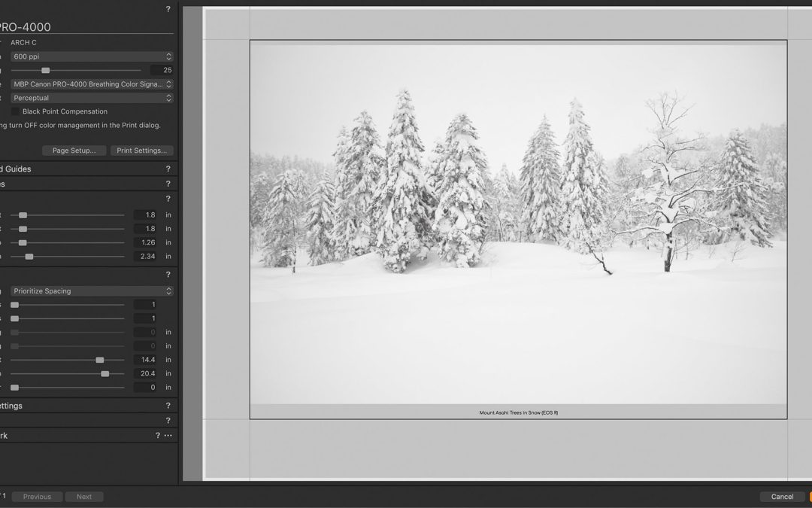Go to the Next page
This screenshot has width=812, height=508.
tap(84, 497)
